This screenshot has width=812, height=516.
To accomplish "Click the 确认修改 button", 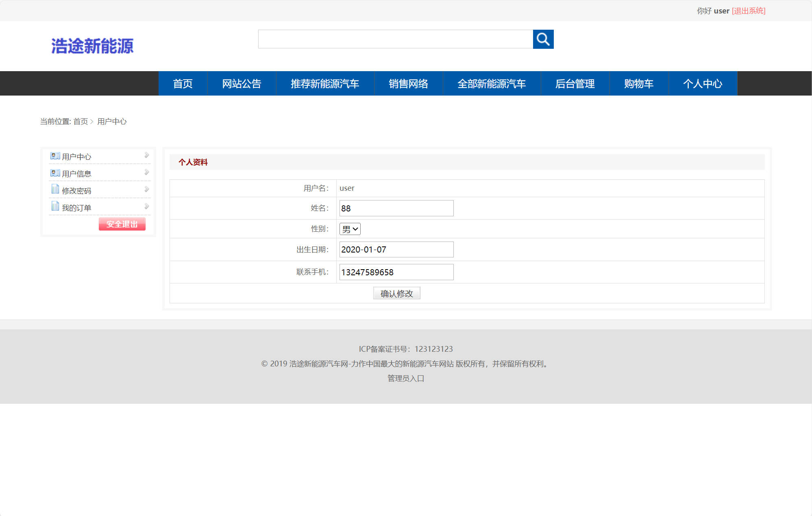I will coord(396,293).
